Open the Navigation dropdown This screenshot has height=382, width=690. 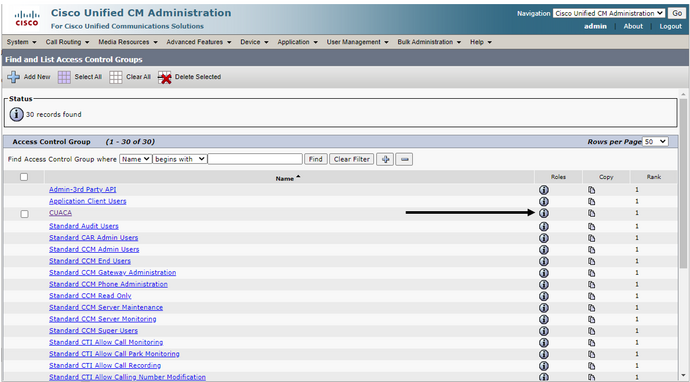(x=609, y=13)
